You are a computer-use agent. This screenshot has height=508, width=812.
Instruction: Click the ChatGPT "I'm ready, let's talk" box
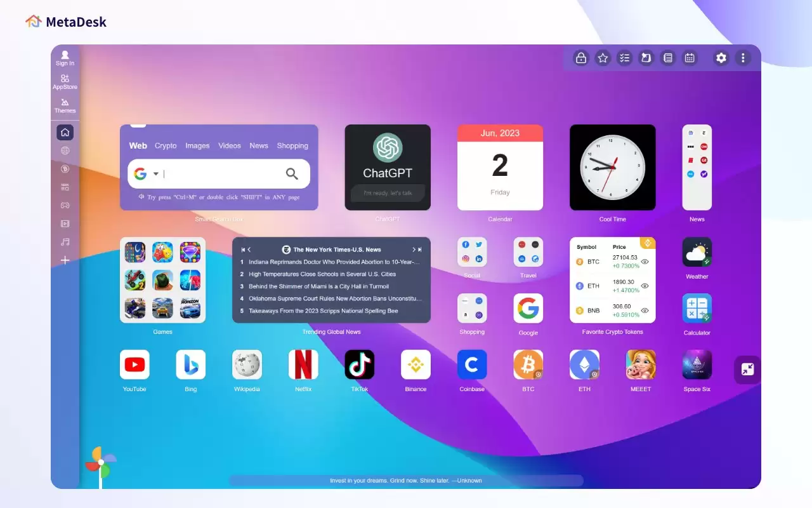[388, 193]
